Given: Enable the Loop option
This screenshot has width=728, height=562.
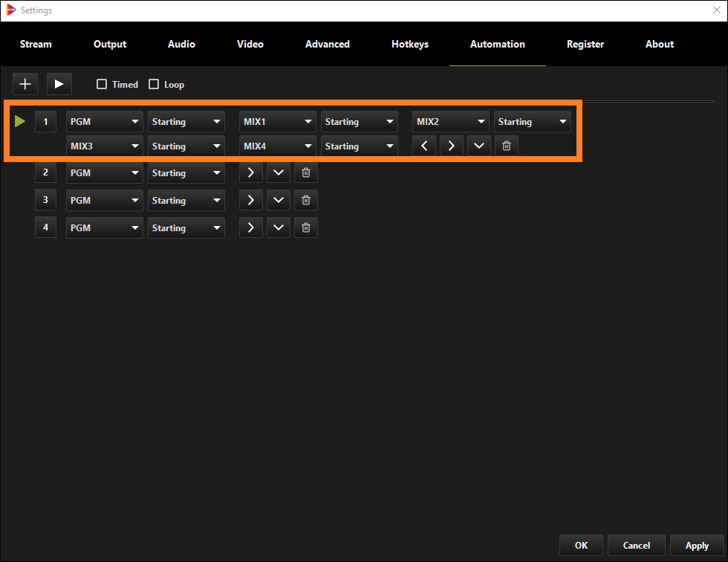Looking at the screenshot, I should coord(153,84).
